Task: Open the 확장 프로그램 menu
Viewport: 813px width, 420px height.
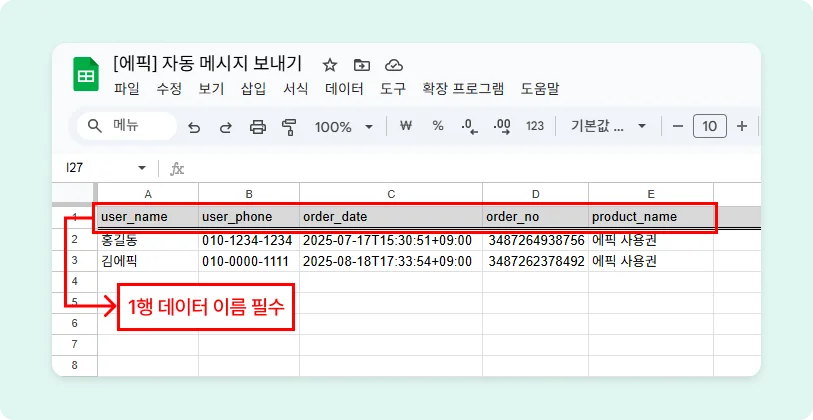Action: [463, 89]
